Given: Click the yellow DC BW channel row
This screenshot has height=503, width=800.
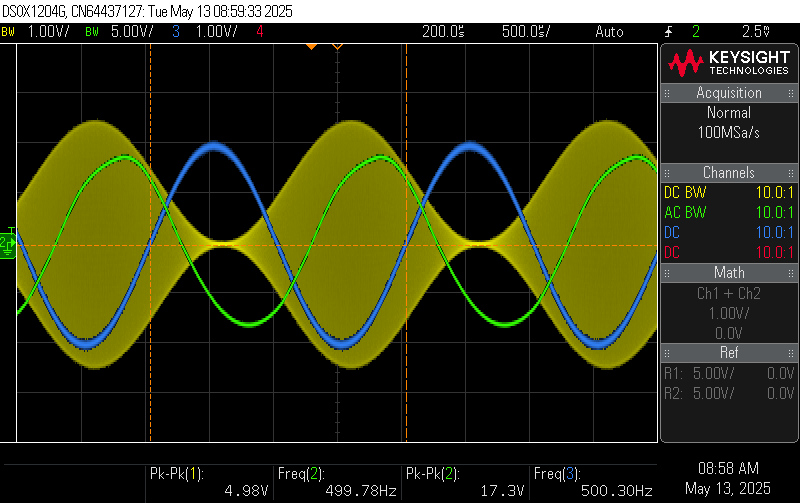Looking at the screenshot, I should pos(729,193).
